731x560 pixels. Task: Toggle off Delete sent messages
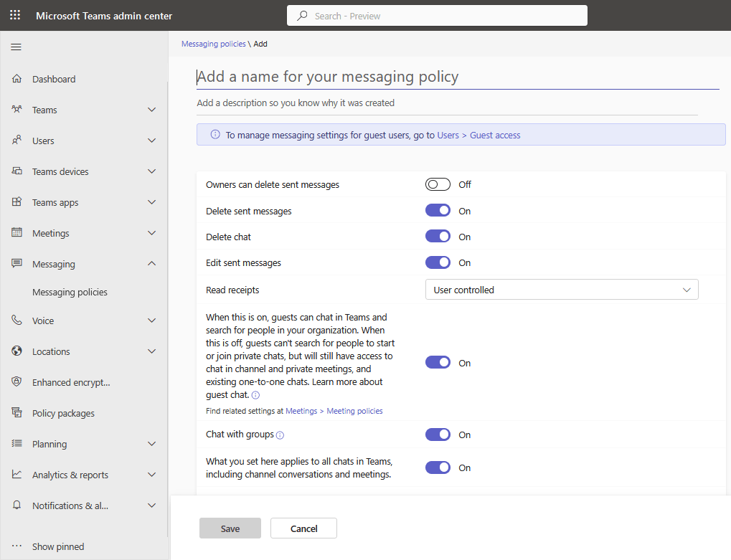click(438, 211)
